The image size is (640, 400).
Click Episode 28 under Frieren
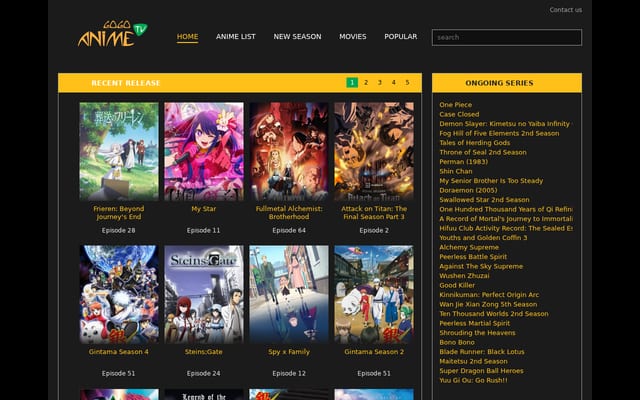click(x=118, y=230)
